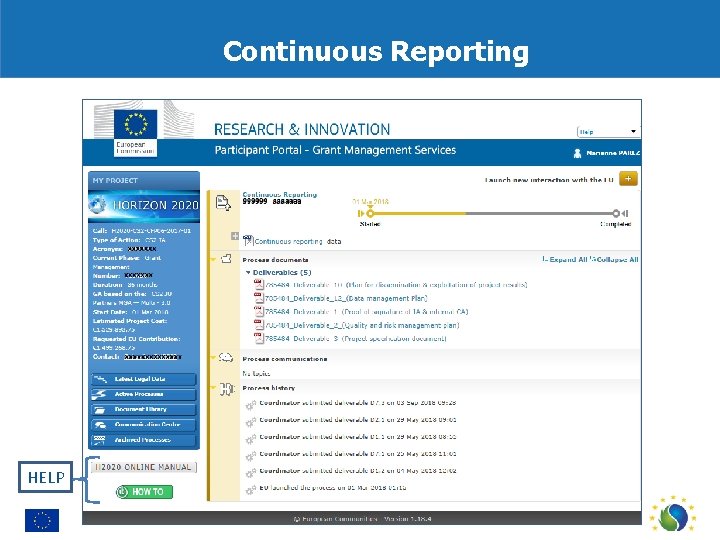Click the H2020 ONLINE MANUAL button
The width and height of the screenshot is (720, 540).
tap(144, 467)
